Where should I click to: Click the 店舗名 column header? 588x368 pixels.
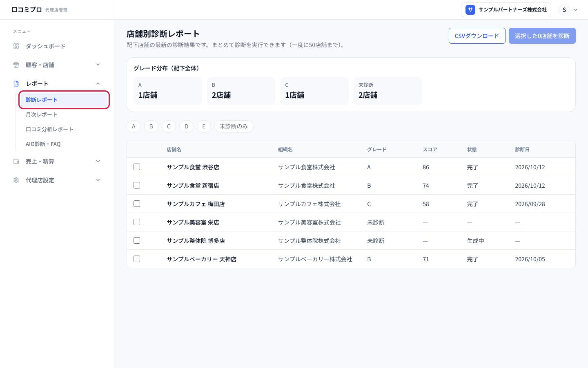point(174,150)
